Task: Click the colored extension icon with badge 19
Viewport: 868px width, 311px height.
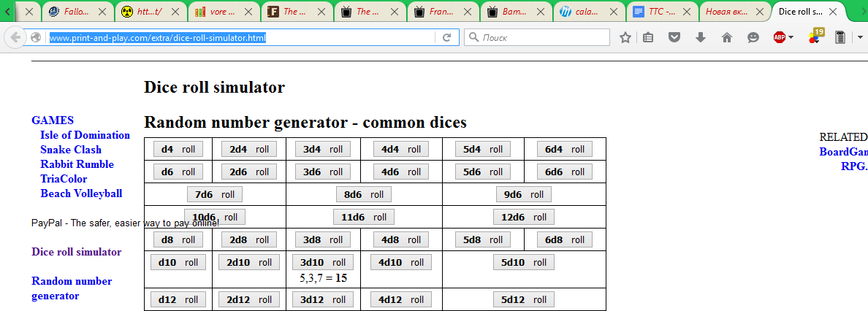Action: [x=815, y=37]
